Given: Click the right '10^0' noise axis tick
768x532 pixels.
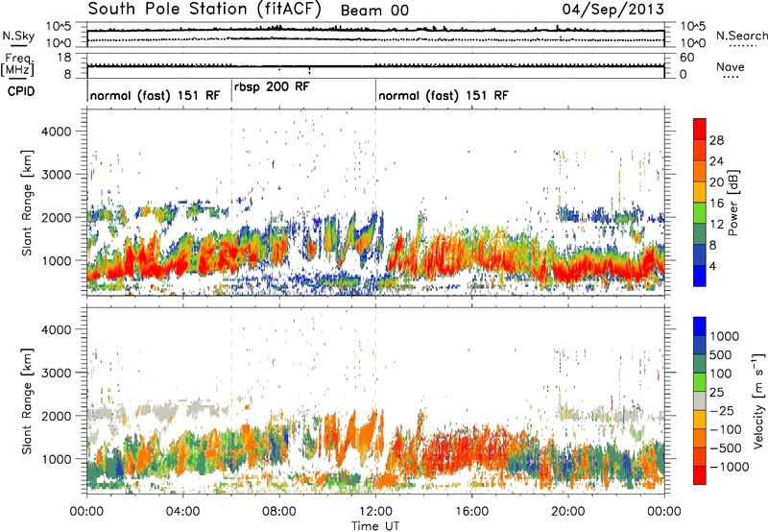Looking at the screenshot, I should [x=692, y=43].
